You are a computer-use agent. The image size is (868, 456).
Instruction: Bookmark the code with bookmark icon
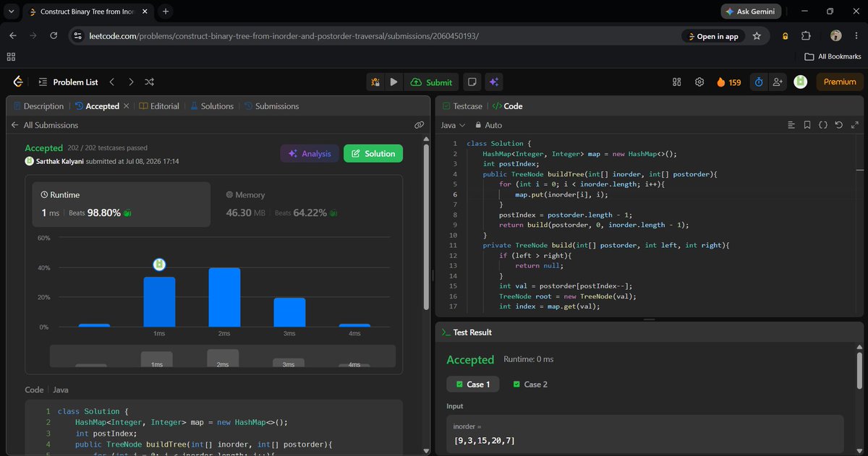(807, 125)
